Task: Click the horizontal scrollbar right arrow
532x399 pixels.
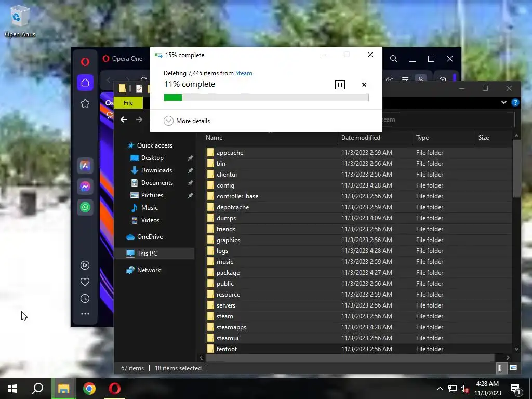Action: click(x=508, y=357)
